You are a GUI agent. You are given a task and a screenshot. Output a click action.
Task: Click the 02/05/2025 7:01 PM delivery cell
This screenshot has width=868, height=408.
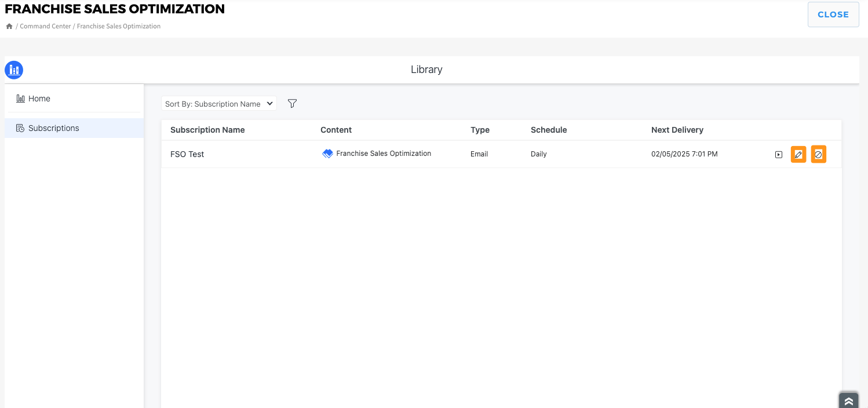(684, 154)
